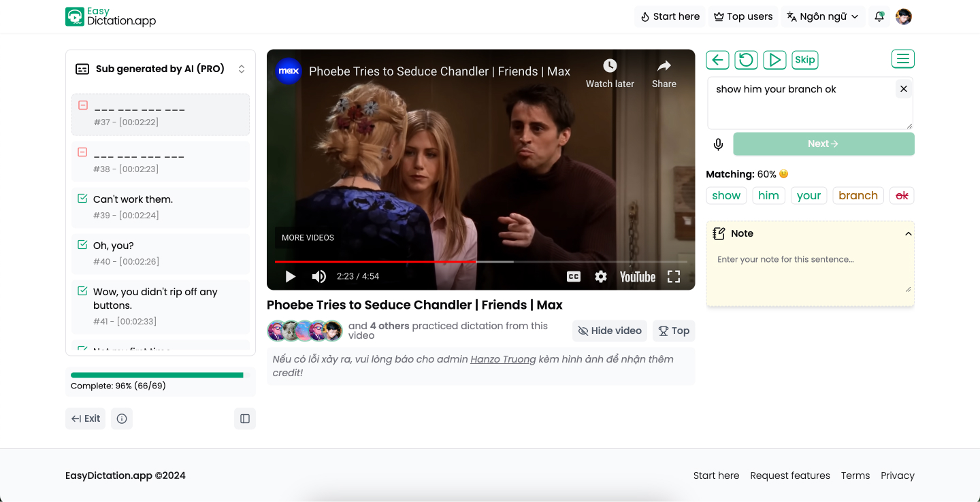Go back to previous sentence arrow
The image size is (980, 502).
[x=717, y=60]
